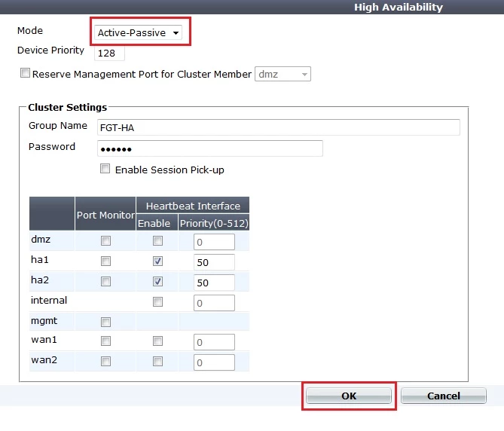Image resolution: width=504 pixels, height=431 pixels.
Task: Check Port Monitor for ha2
Action: (105, 282)
